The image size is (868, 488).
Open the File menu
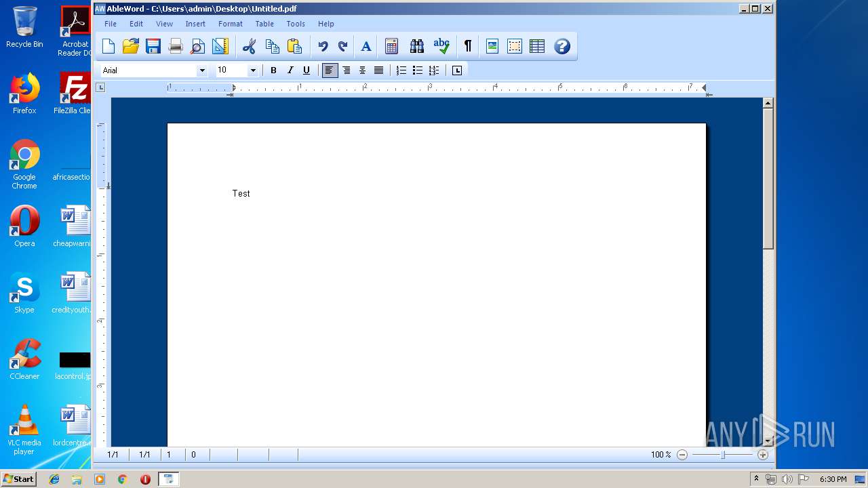point(111,24)
